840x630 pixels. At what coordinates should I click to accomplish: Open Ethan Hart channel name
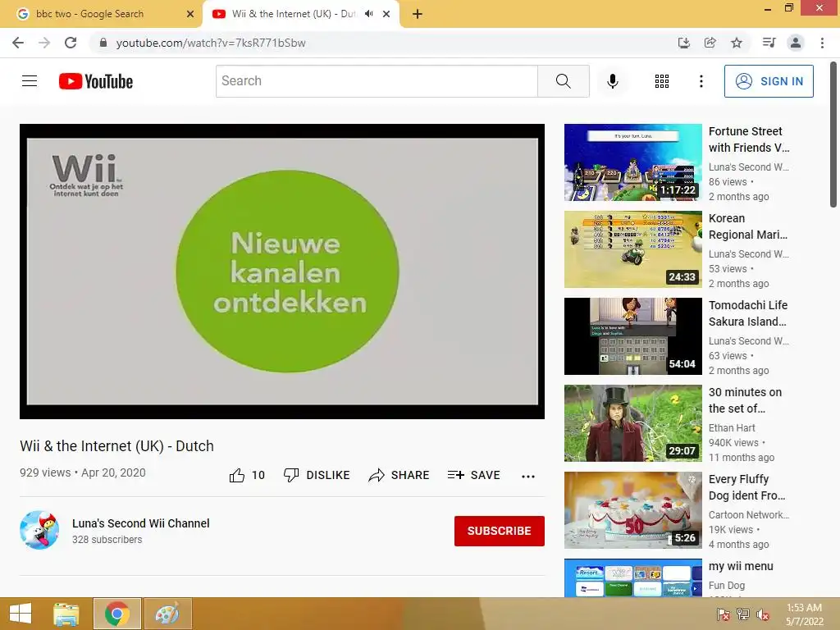(x=732, y=428)
